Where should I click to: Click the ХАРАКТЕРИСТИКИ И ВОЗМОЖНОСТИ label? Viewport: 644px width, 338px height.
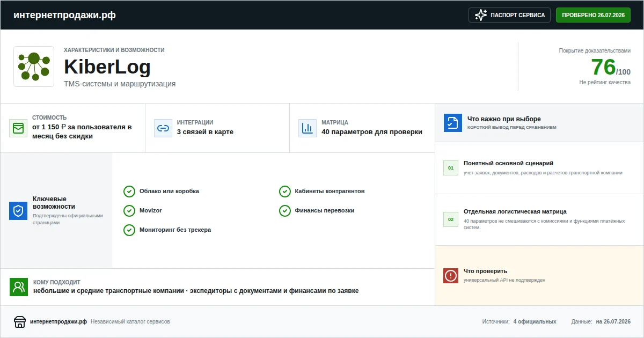pyautogui.click(x=114, y=50)
